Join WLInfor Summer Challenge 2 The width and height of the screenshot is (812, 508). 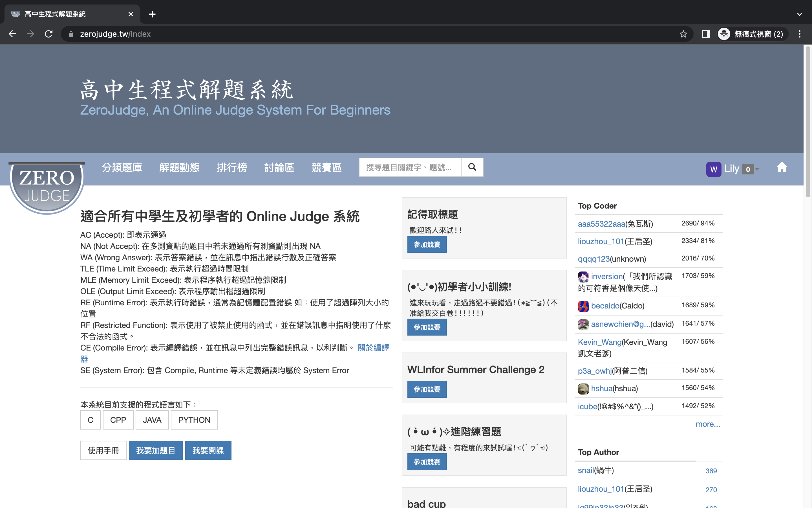(427, 389)
